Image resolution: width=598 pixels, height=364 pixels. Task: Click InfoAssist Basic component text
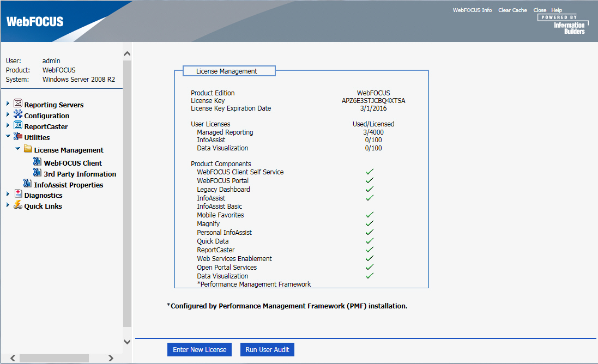pyautogui.click(x=219, y=206)
